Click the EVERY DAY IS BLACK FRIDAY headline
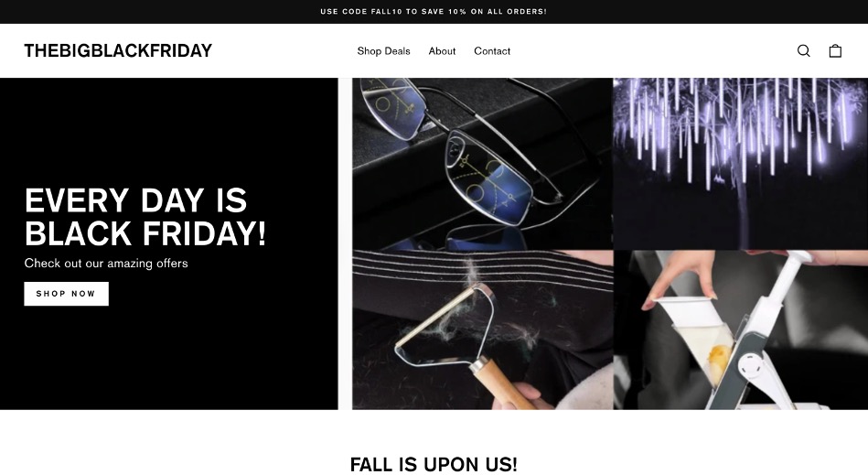The image size is (868, 475). 145,217
